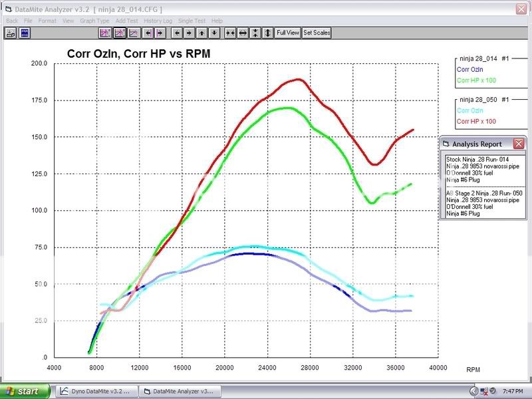This screenshot has height=399, width=532.
Task: Shift the graph right with the right arrow
Action: [190, 32]
